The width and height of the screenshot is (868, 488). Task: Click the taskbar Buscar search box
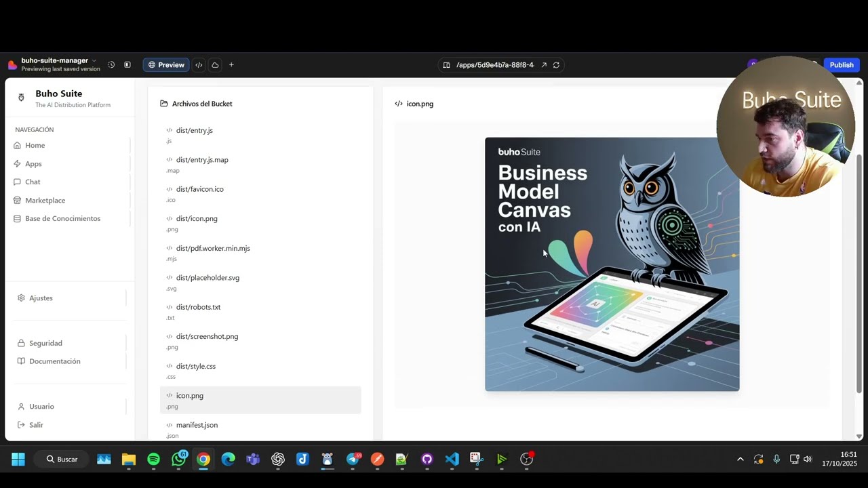(x=62, y=460)
